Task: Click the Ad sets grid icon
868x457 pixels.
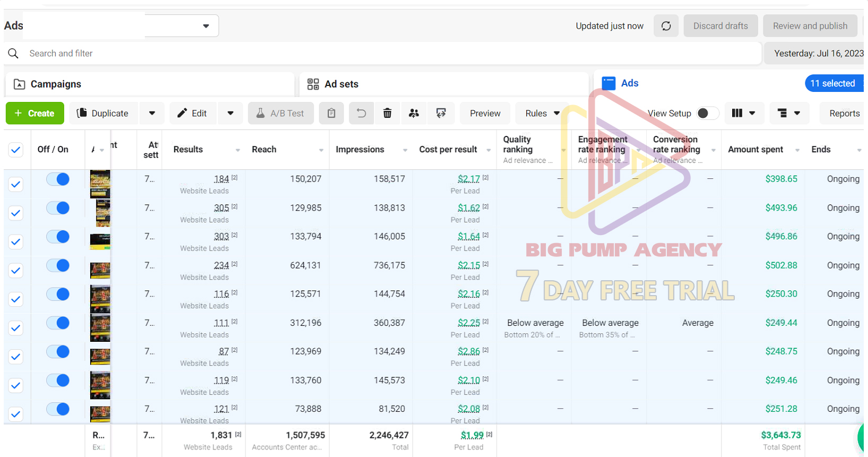Action: 313,84
